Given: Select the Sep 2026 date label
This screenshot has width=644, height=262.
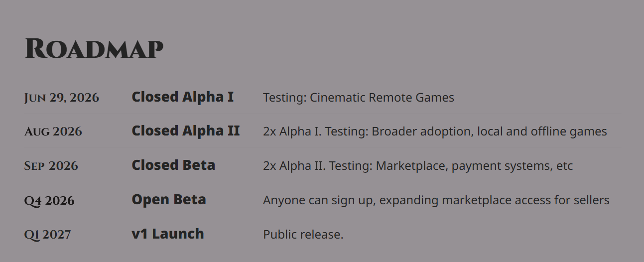Looking at the screenshot, I should pyautogui.click(x=51, y=166).
